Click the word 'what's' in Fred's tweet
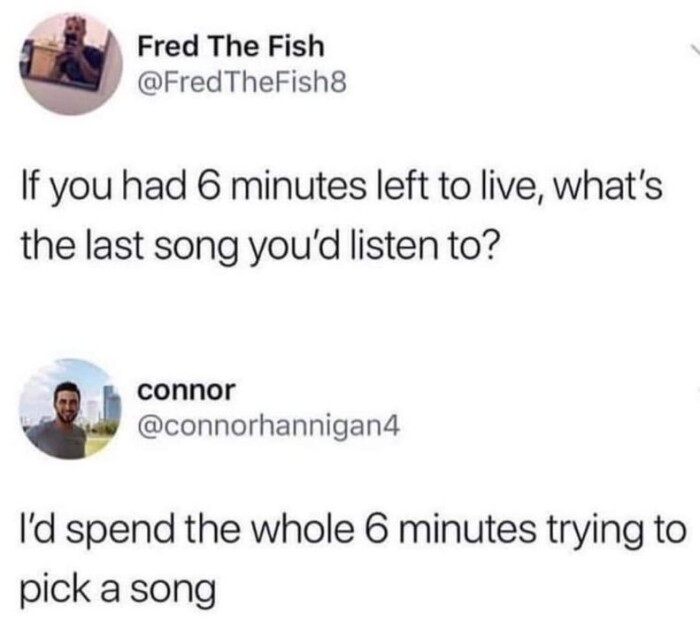700x637 pixels. coord(608,186)
